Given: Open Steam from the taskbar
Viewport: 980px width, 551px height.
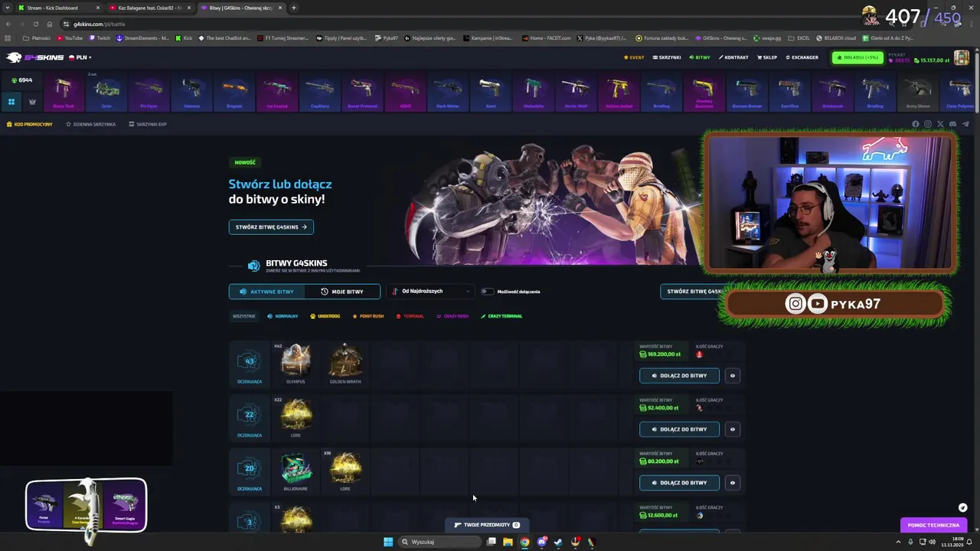Looking at the screenshot, I should click(x=558, y=542).
